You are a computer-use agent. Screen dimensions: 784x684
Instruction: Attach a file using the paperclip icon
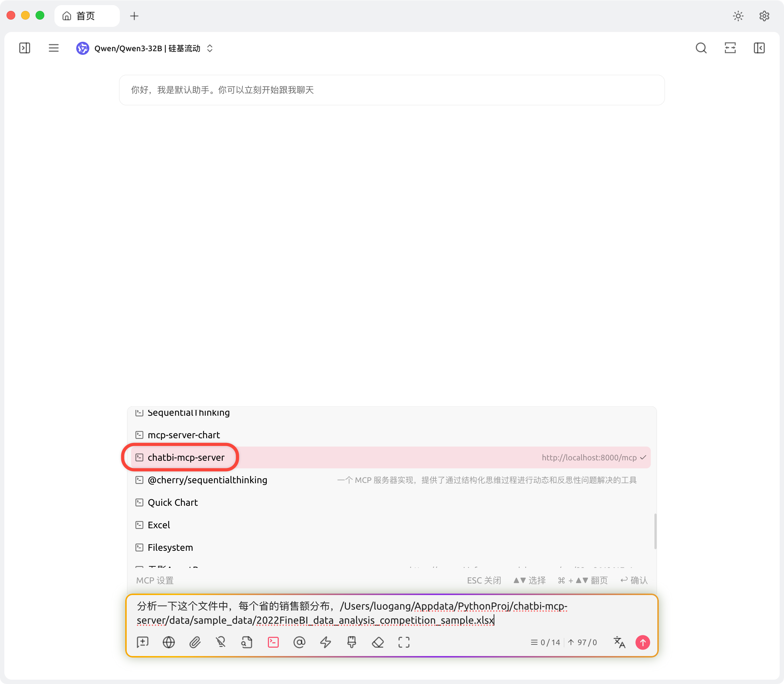pyautogui.click(x=195, y=642)
